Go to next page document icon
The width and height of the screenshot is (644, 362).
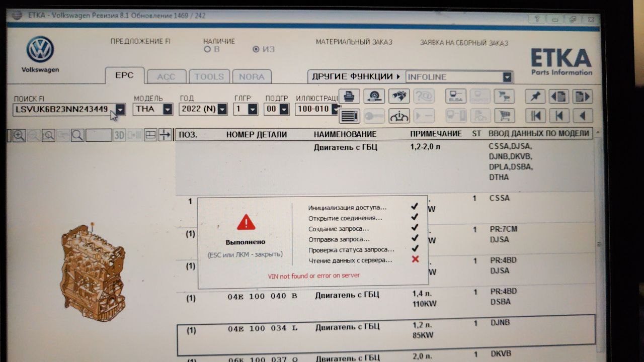582,97
